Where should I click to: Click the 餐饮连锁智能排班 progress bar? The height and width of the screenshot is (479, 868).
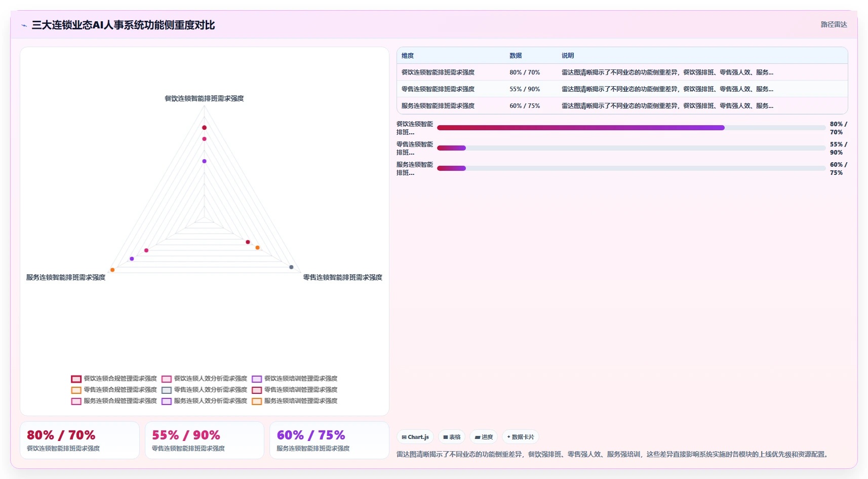coord(631,128)
